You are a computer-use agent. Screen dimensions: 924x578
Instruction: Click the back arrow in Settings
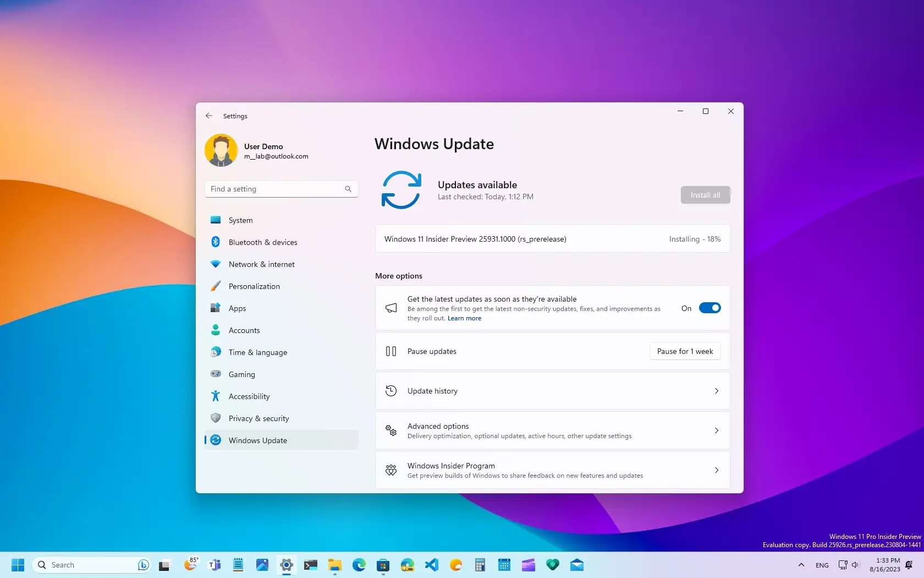click(x=209, y=116)
